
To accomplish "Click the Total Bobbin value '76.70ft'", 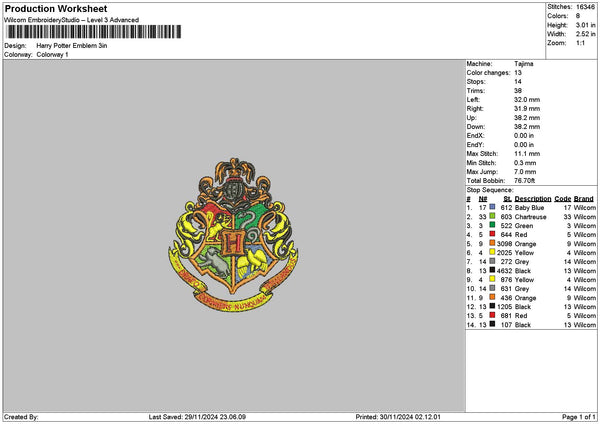I will tap(524, 181).
